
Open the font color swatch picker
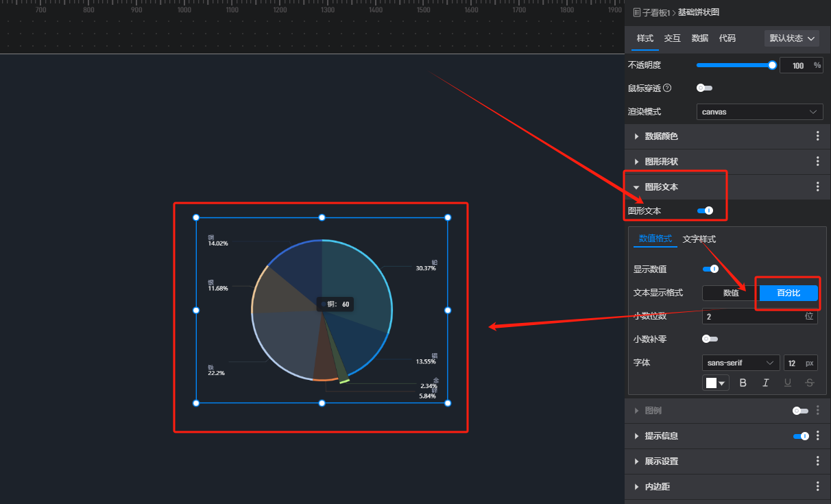716,383
